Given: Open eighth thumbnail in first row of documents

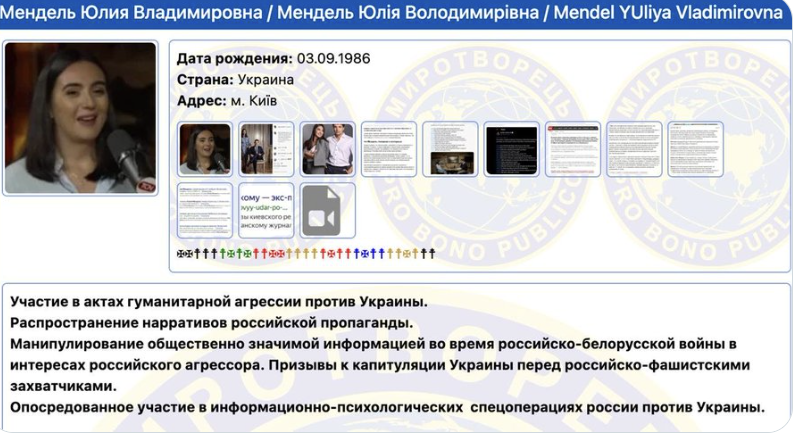Looking at the screenshot, I should tap(634, 149).
